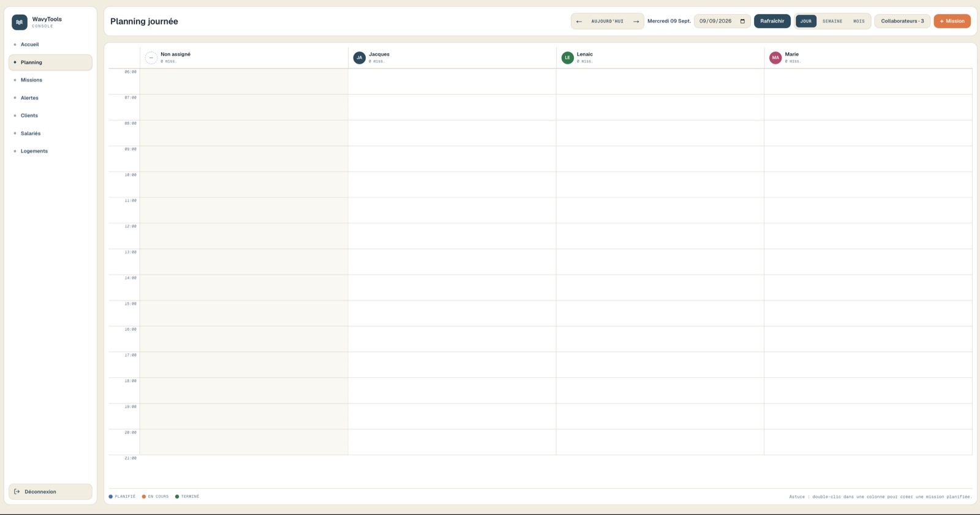
Task: Advance to the next day arrow
Action: [636, 21]
